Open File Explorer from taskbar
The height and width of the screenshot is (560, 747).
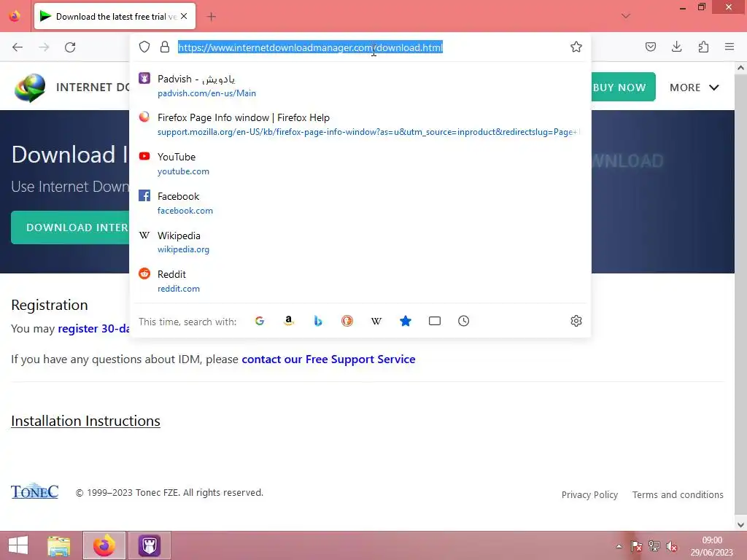coord(59,545)
